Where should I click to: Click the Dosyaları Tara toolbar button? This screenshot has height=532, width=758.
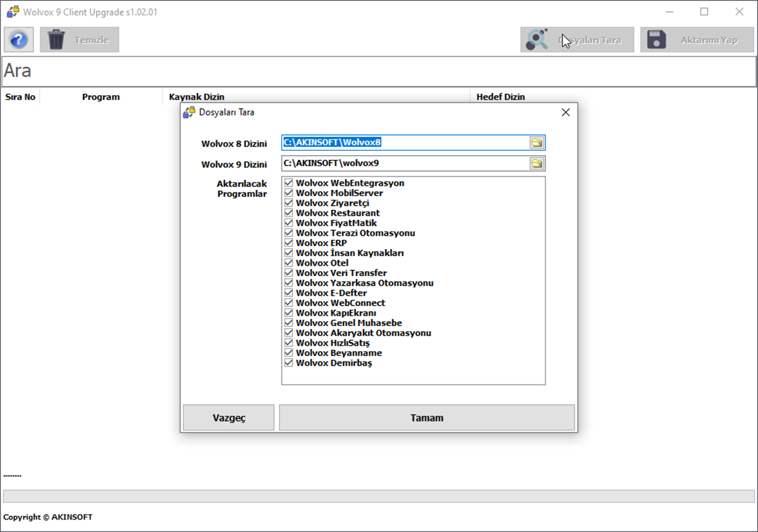pyautogui.click(x=577, y=40)
